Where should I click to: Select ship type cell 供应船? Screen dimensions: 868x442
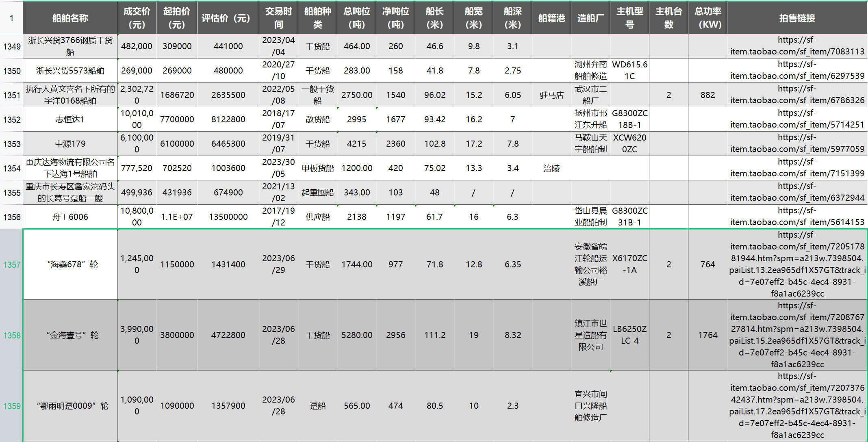tap(317, 217)
